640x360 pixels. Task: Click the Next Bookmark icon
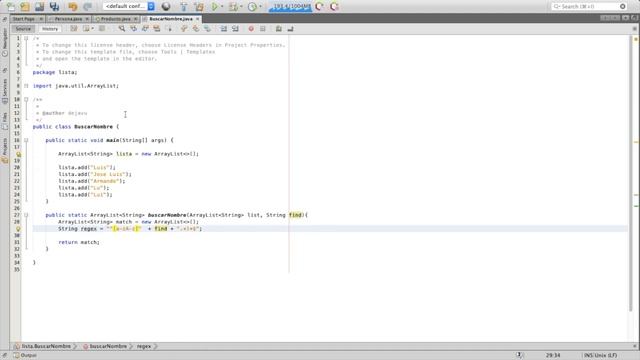coord(196,29)
